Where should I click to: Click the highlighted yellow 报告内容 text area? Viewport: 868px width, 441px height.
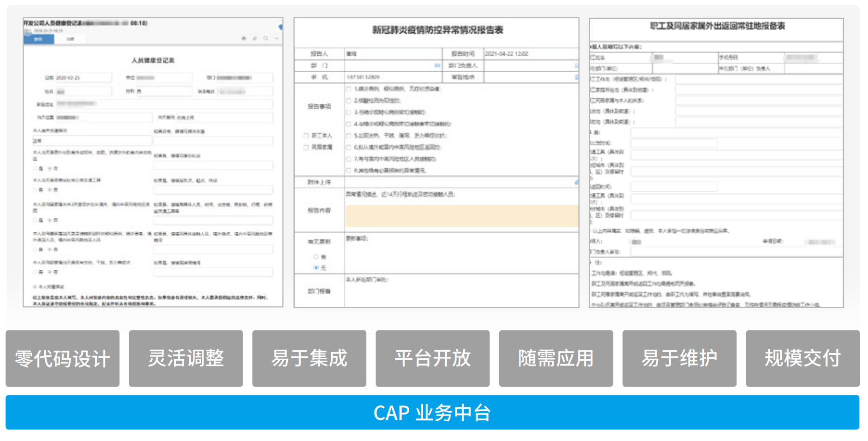tap(462, 216)
